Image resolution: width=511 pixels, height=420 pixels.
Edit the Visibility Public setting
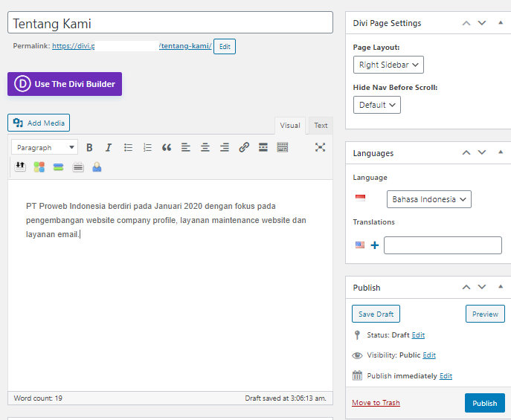(429, 355)
